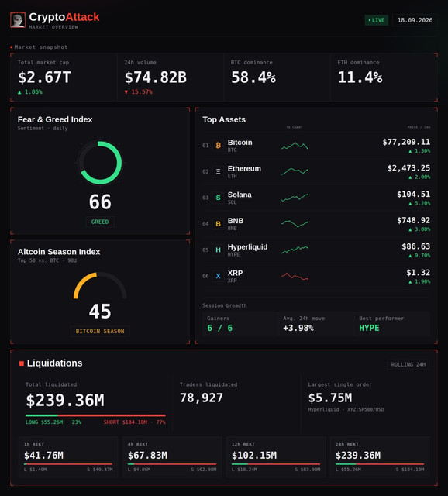Click the Hyperliquid H icon
This screenshot has height=496, width=448.
(x=218, y=250)
